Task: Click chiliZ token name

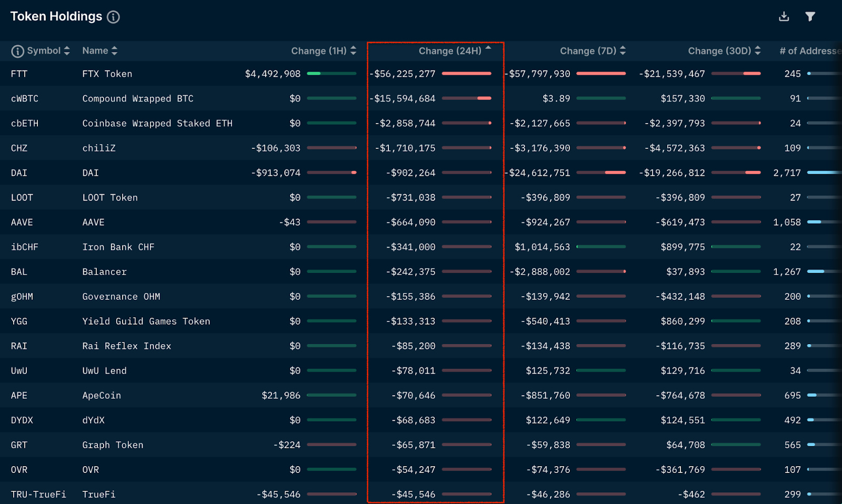Action: coord(99,148)
